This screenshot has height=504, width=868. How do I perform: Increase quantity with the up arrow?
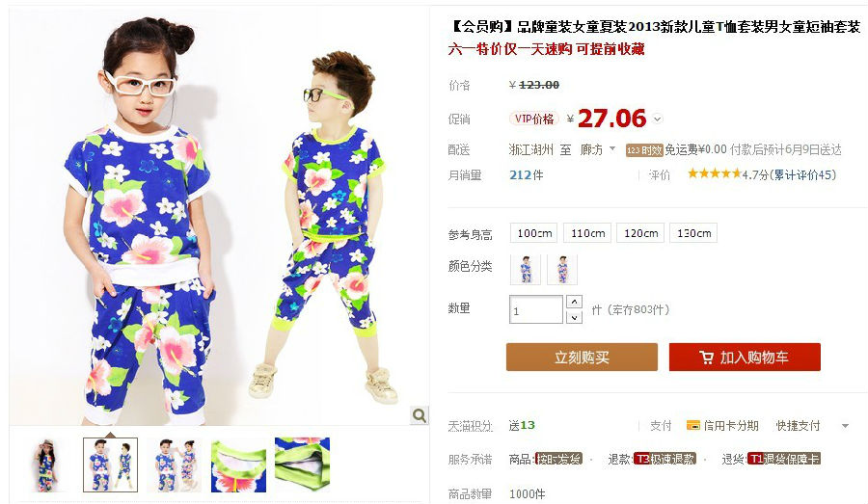coord(575,302)
